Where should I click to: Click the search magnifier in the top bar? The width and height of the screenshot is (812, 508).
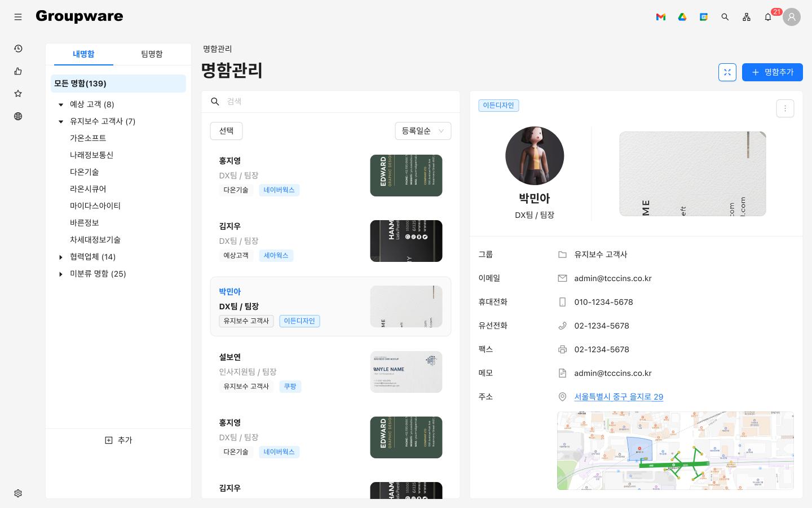pyautogui.click(x=725, y=17)
